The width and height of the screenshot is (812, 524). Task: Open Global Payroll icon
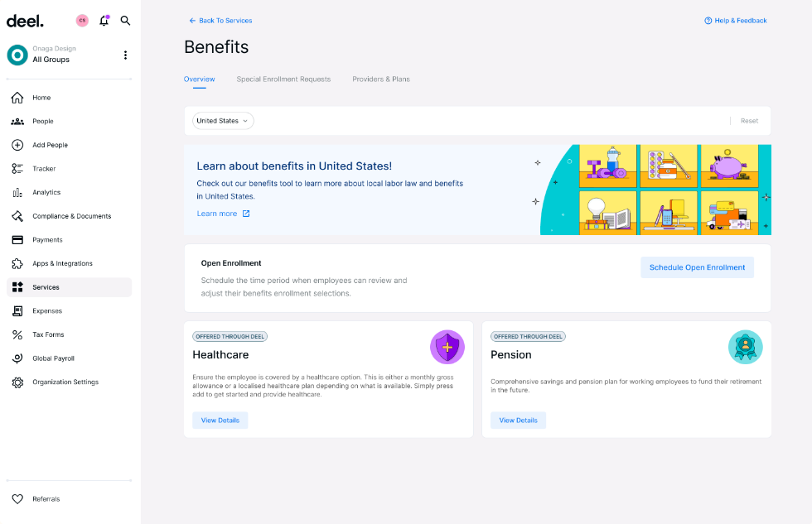pos(17,358)
